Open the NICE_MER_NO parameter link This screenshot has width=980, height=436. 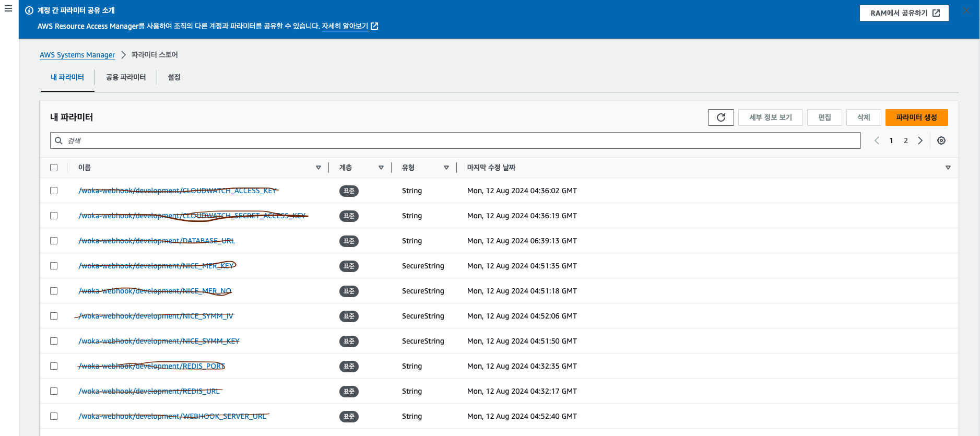pyautogui.click(x=155, y=291)
